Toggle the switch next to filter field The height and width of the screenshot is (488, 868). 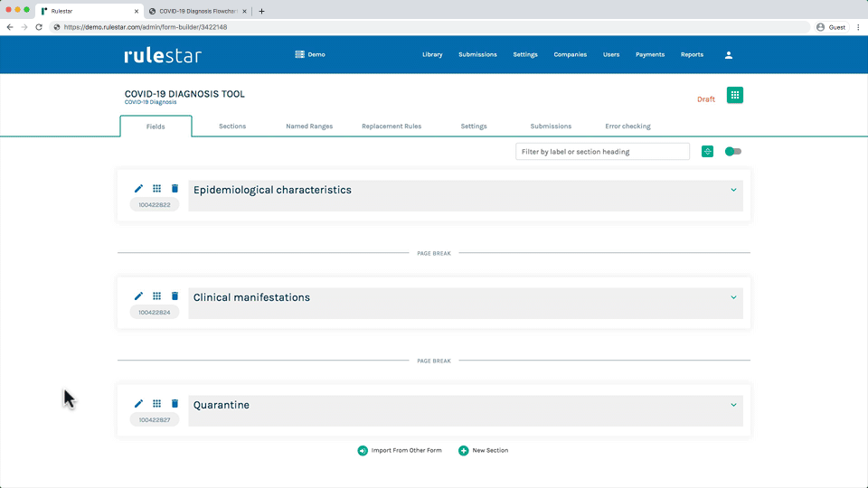[x=733, y=152]
